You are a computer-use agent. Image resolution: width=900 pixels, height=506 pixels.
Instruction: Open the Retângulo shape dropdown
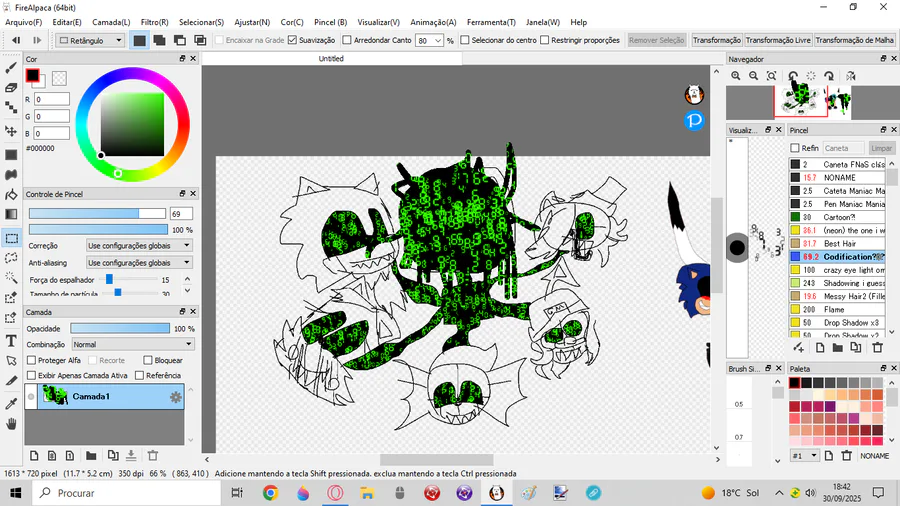[x=91, y=40]
